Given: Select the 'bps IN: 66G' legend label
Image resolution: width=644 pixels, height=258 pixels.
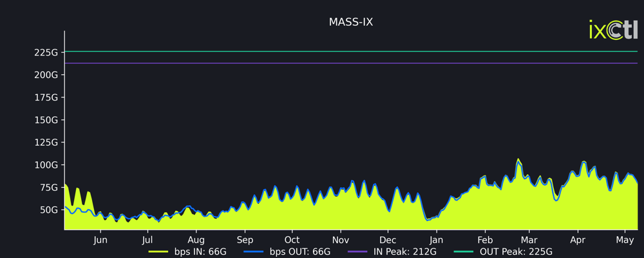Looking at the screenshot, I should [200, 252].
